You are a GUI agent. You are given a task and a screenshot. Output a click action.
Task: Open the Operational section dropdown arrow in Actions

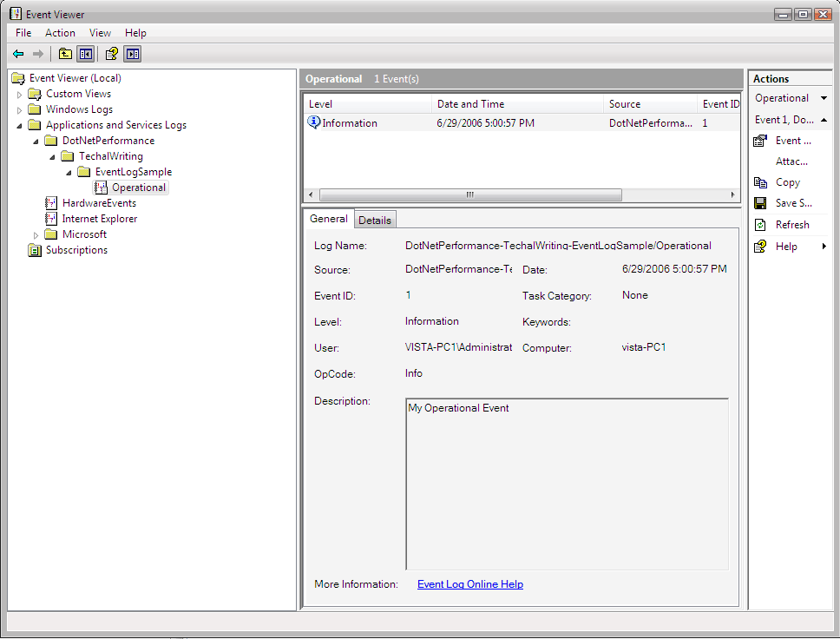824,98
